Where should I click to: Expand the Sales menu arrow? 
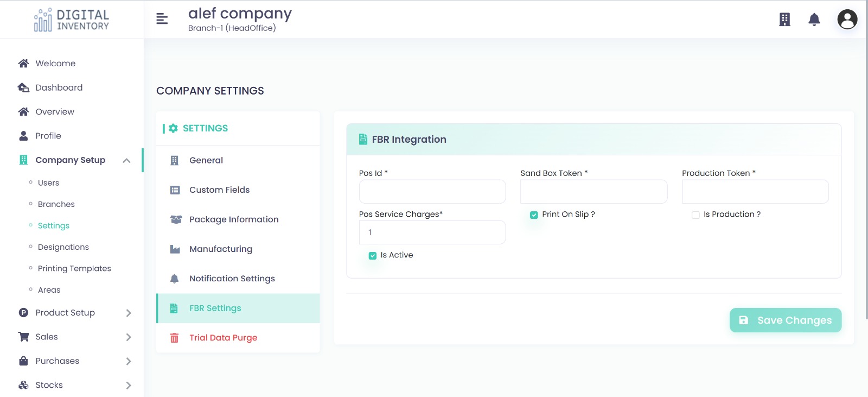click(x=129, y=337)
